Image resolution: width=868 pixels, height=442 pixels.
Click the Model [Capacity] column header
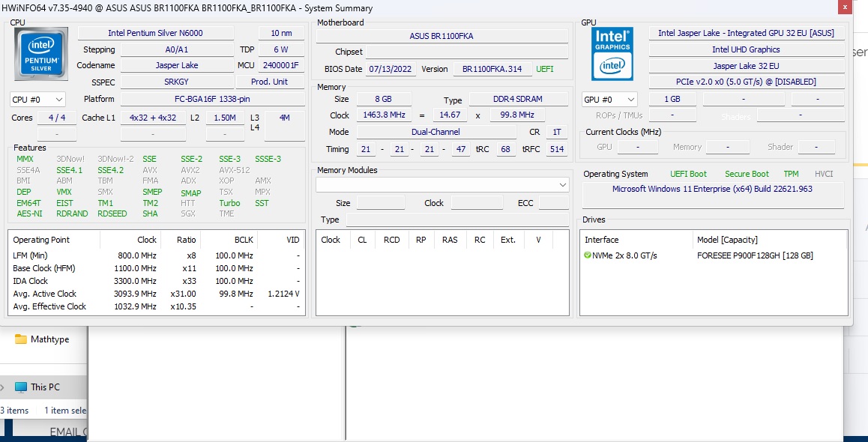[770, 240]
